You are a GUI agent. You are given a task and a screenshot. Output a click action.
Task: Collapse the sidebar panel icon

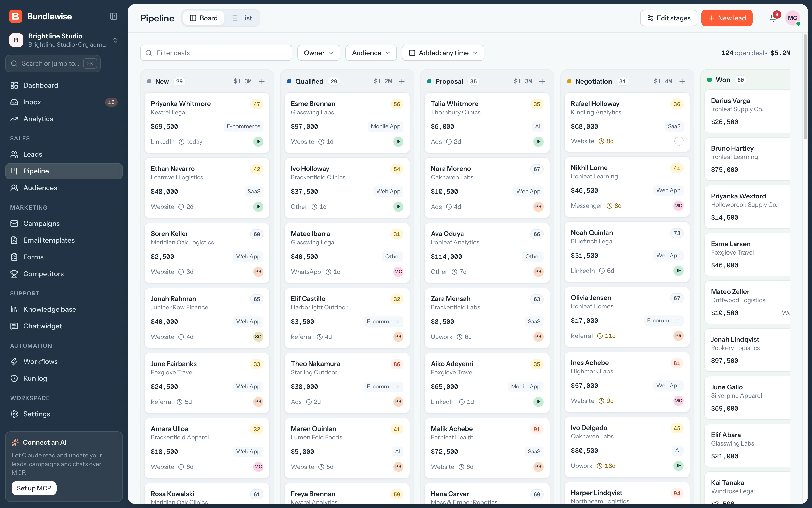click(x=114, y=17)
